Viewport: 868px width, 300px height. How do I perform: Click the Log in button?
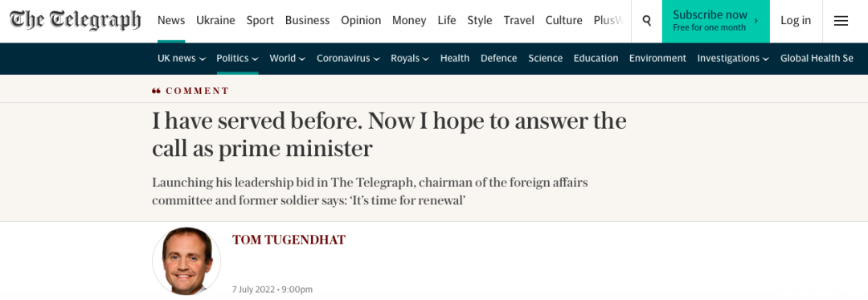796,21
